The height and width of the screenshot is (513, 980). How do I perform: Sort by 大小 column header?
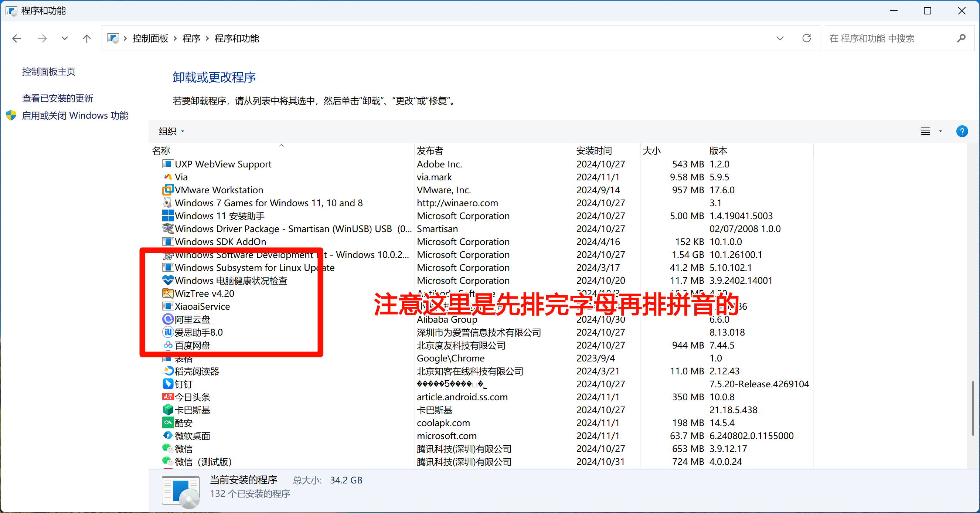click(673, 151)
